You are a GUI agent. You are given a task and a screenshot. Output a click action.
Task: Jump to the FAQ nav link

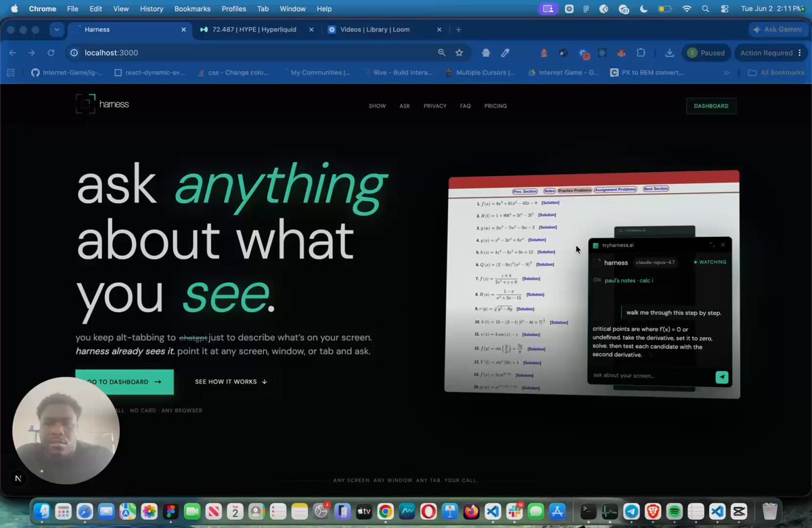coord(466,106)
